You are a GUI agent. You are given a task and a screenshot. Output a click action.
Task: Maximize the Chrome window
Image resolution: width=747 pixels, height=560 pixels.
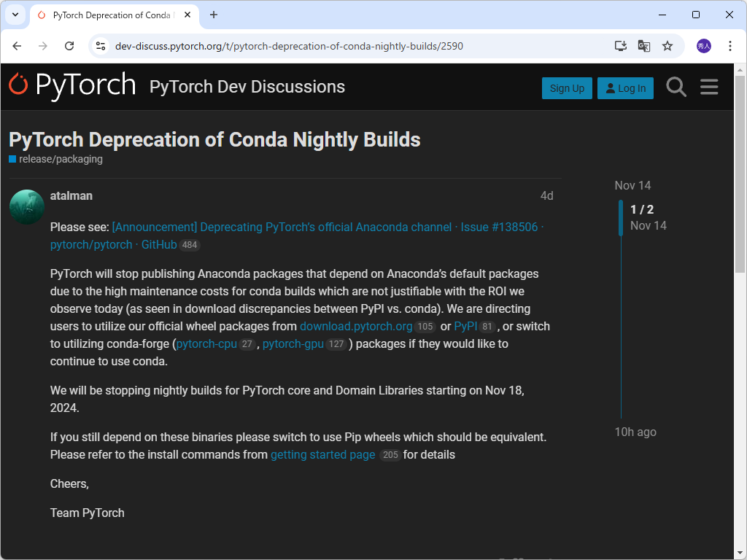coord(695,15)
